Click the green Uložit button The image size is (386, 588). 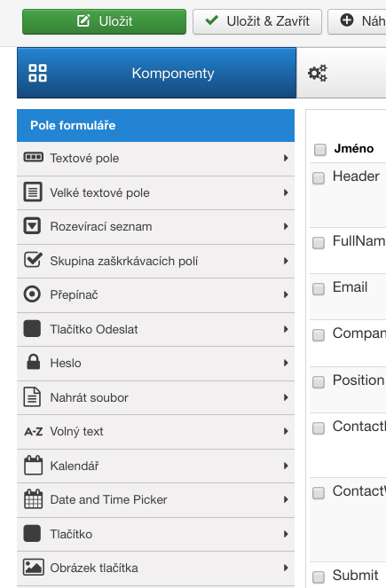click(105, 21)
